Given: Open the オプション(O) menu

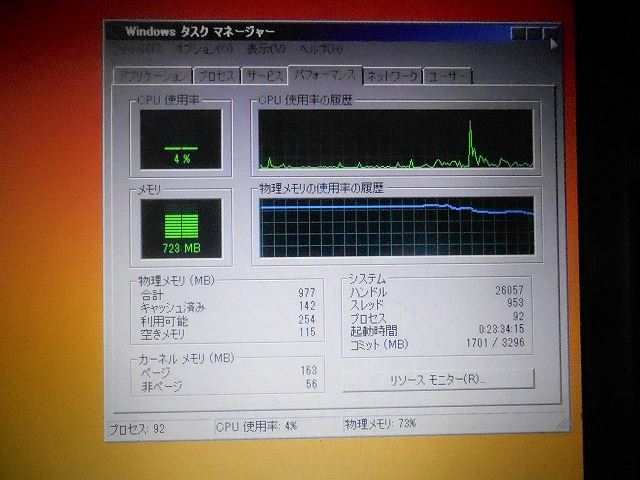Looking at the screenshot, I should point(204,50).
